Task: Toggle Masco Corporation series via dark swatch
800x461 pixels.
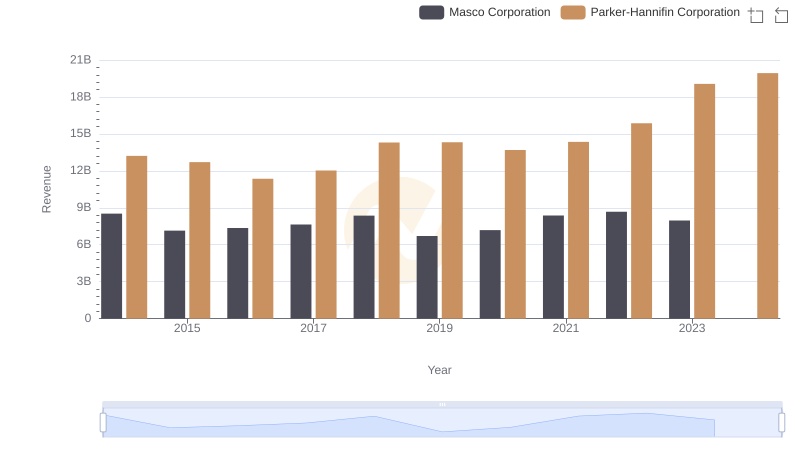Action: tap(431, 13)
